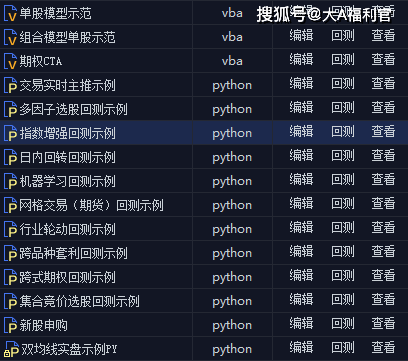This screenshot has width=408, height=361.
Task: Click 回测 for 跨式期权回测示例
Action: pyautogui.click(x=343, y=275)
